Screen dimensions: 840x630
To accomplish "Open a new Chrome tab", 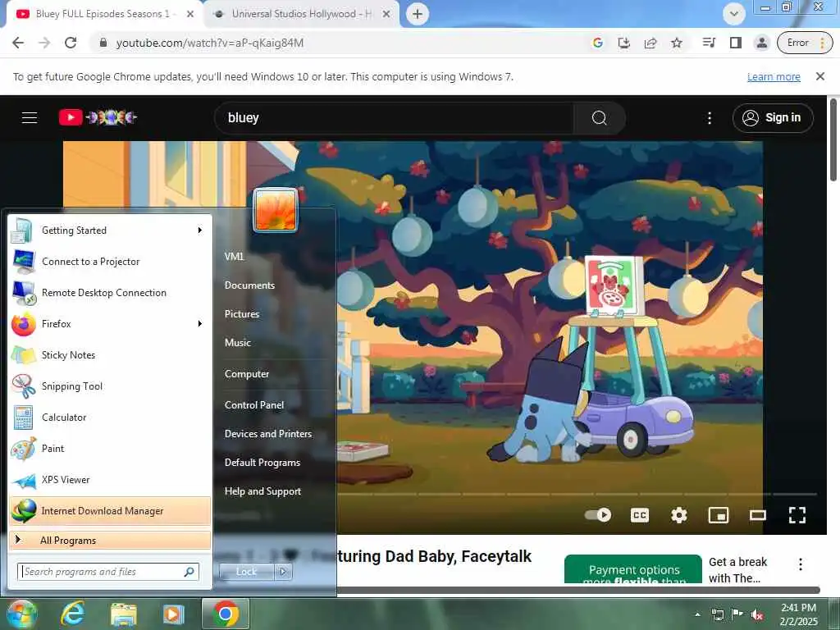I will coord(418,14).
